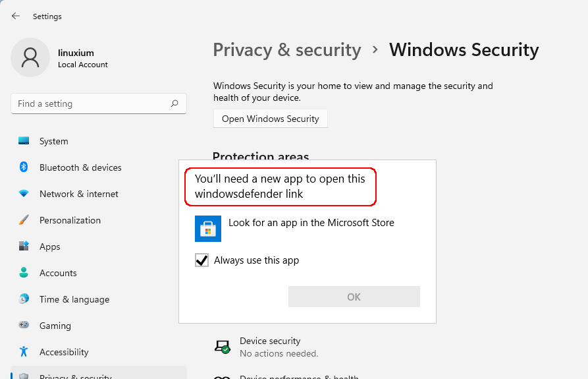Click the Device security laptop icon
Image resolution: width=588 pixels, height=379 pixels.
click(x=223, y=346)
